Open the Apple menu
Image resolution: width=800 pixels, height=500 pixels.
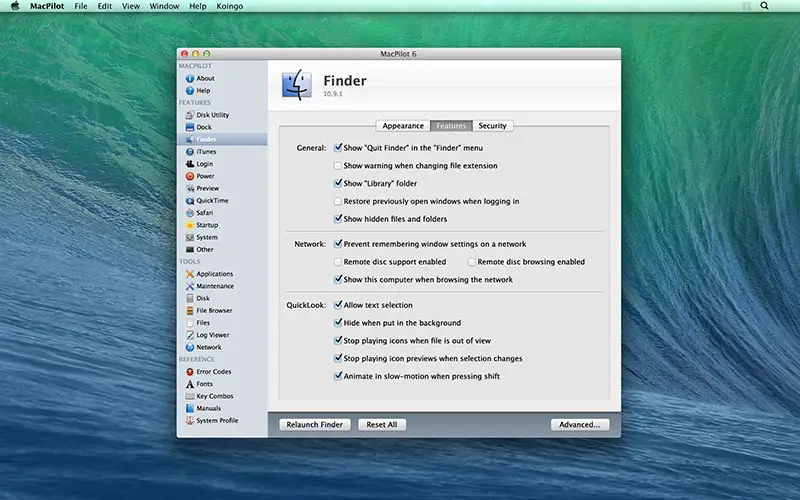click(x=15, y=6)
